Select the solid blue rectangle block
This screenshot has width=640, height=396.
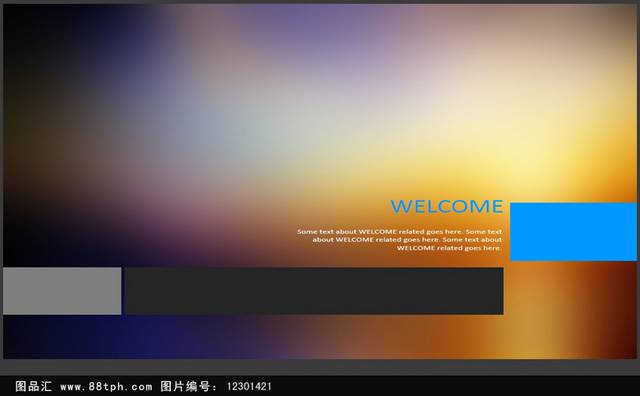click(x=573, y=231)
